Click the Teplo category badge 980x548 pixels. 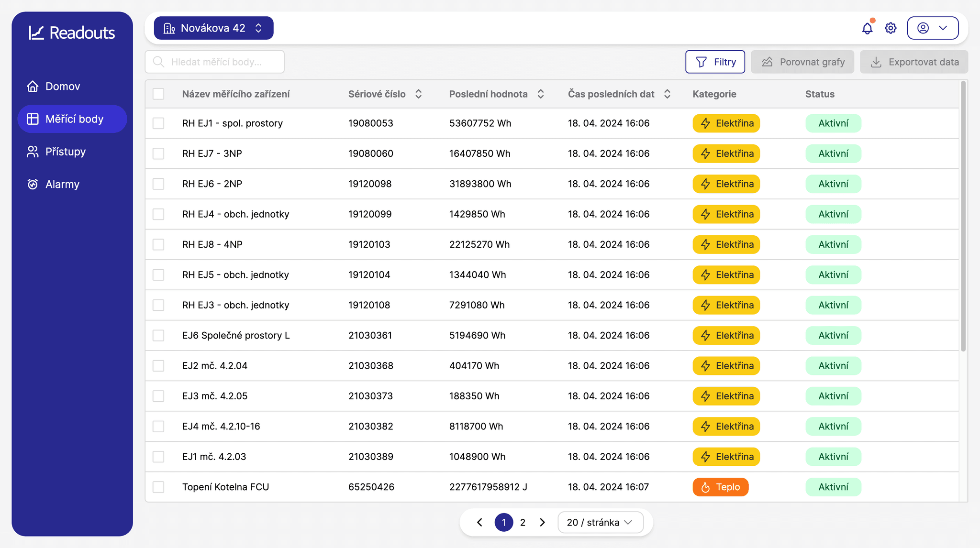pos(721,487)
